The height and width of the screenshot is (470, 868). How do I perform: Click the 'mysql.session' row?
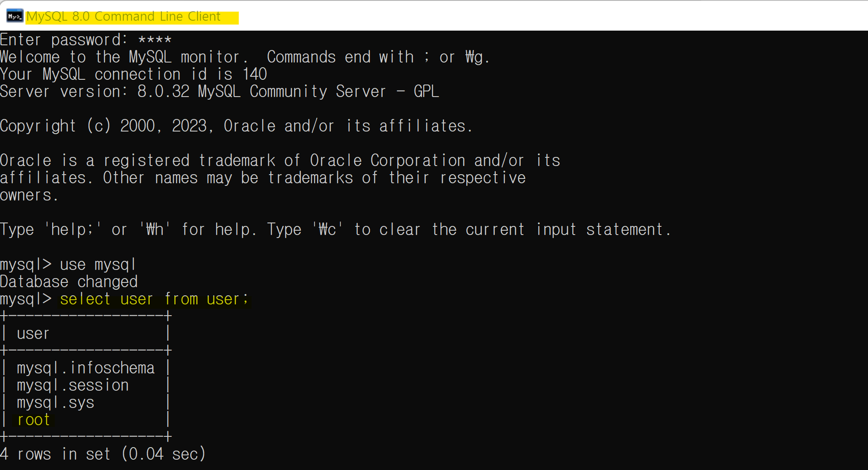coord(73,385)
